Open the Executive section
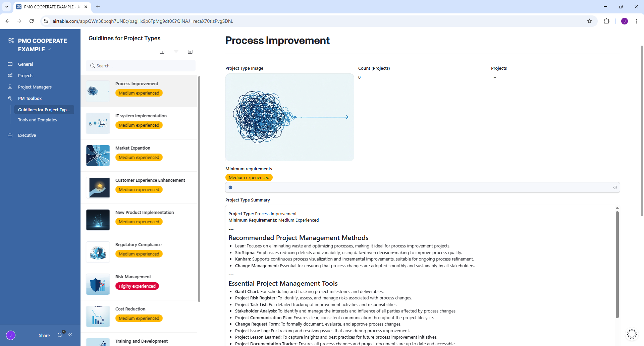The image size is (644, 346). [27, 135]
